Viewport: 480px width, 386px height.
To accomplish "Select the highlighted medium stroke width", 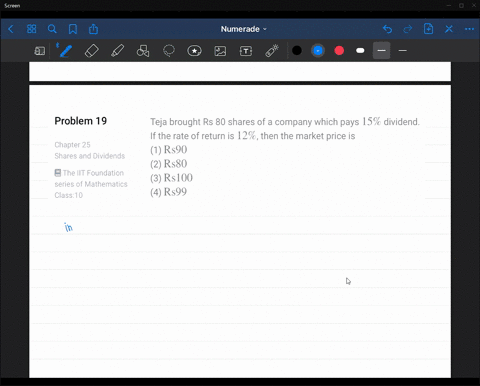I will (381, 51).
